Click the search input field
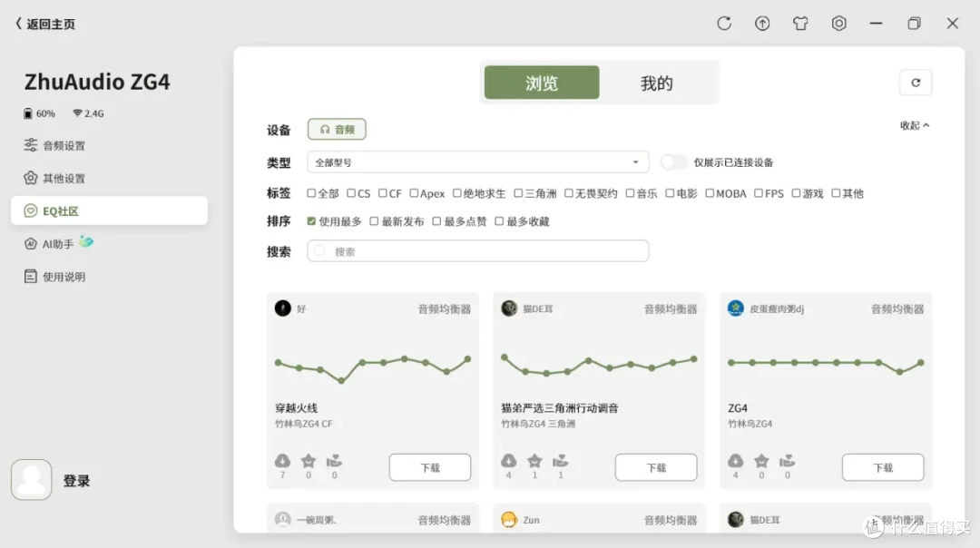The image size is (980, 548). coord(477,251)
